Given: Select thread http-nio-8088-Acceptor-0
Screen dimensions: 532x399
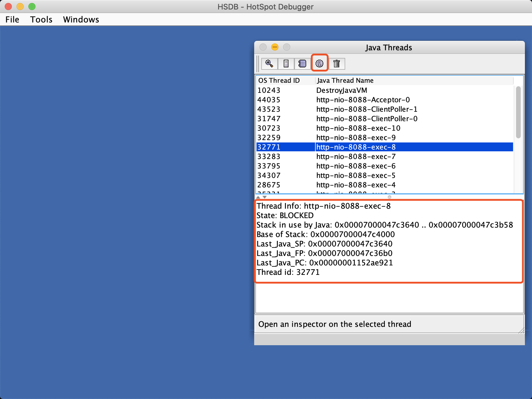Looking at the screenshot, I should 385,100.
